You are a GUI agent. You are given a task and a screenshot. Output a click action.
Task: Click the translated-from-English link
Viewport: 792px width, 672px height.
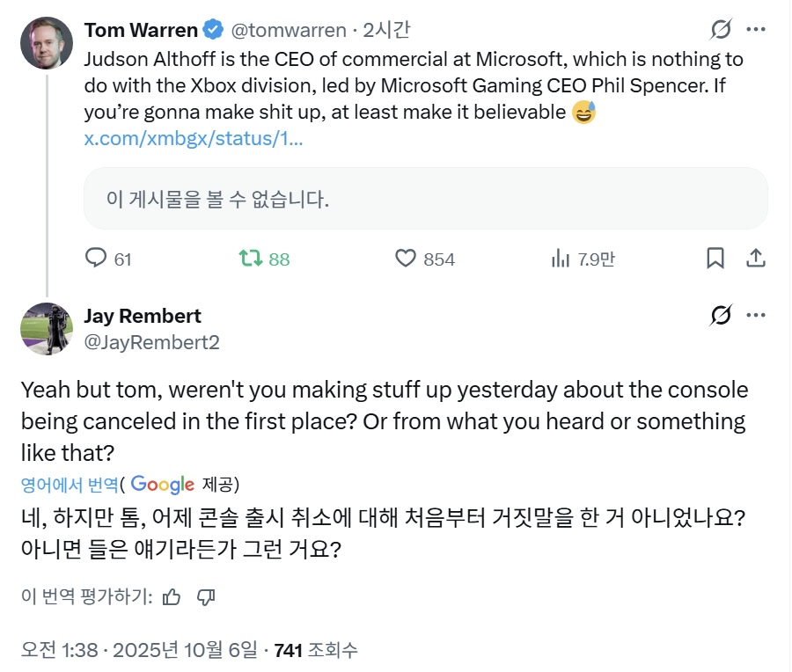[x=70, y=484]
